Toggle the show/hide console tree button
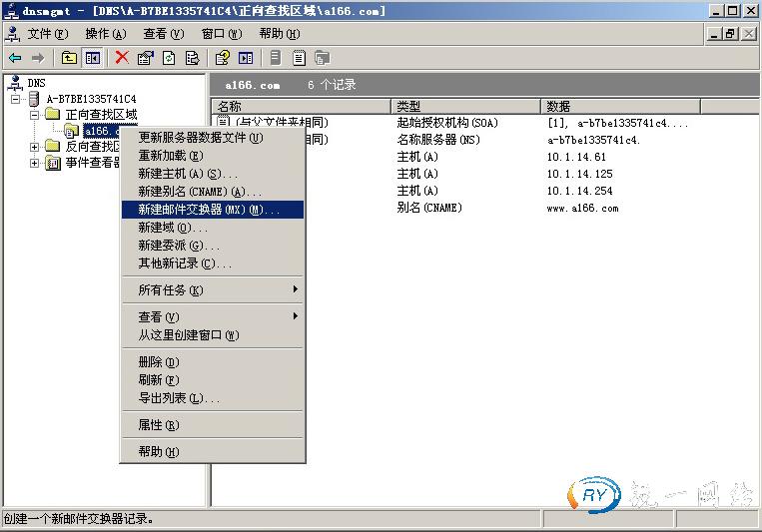 point(92,58)
